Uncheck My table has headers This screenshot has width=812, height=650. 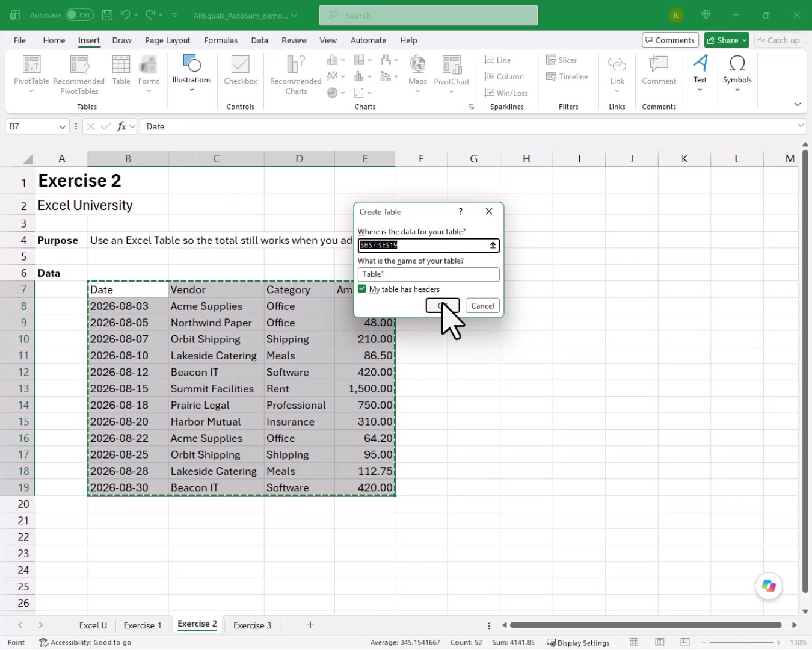click(x=362, y=289)
